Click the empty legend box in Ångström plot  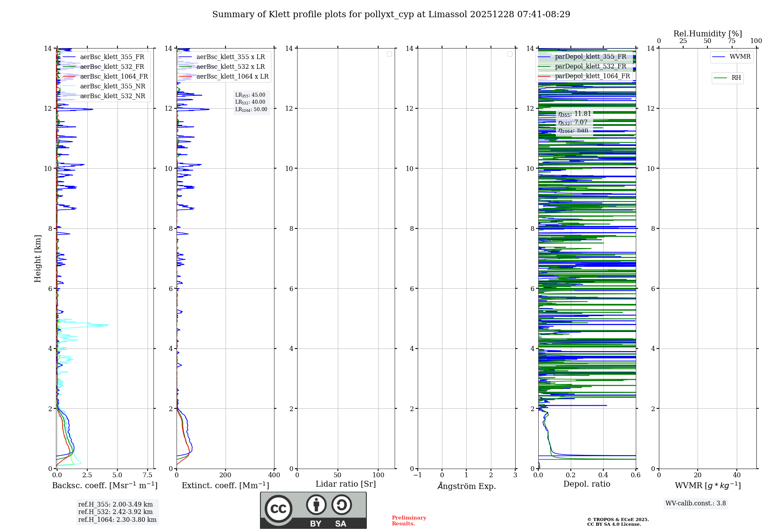tap(510, 54)
